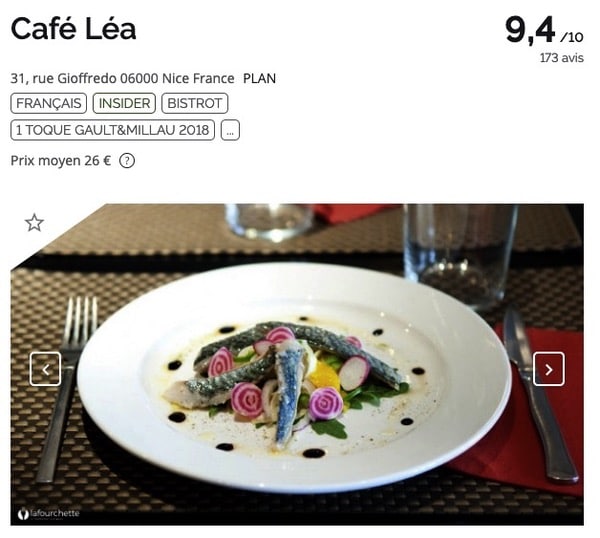The width and height of the screenshot is (600, 538).
Task: Open the average price help icon
Action: pyautogui.click(x=127, y=161)
